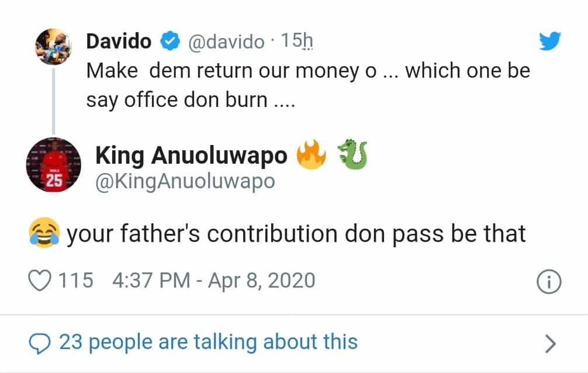Click the Twitter bird logo
Viewport: 588px width, 373px height.
pos(549,41)
